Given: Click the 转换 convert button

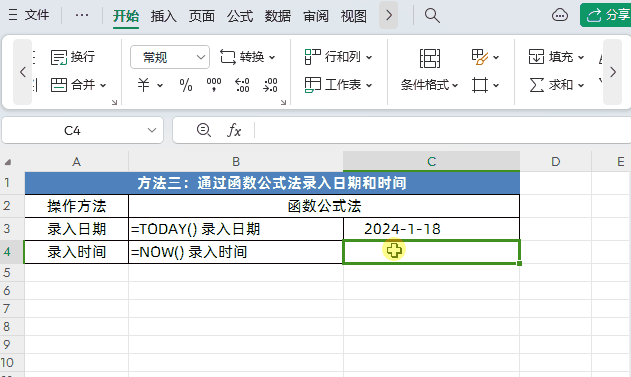Looking at the screenshot, I should point(242,57).
